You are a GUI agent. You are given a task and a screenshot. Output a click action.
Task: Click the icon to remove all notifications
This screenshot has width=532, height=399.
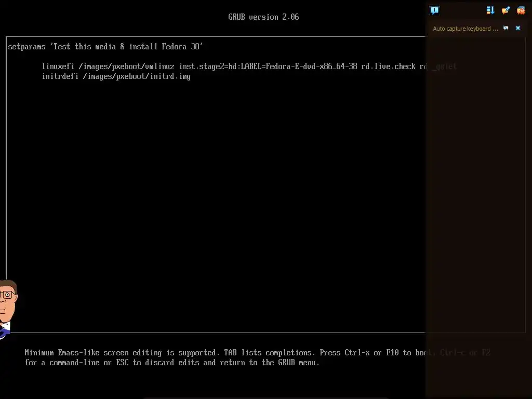click(521, 10)
